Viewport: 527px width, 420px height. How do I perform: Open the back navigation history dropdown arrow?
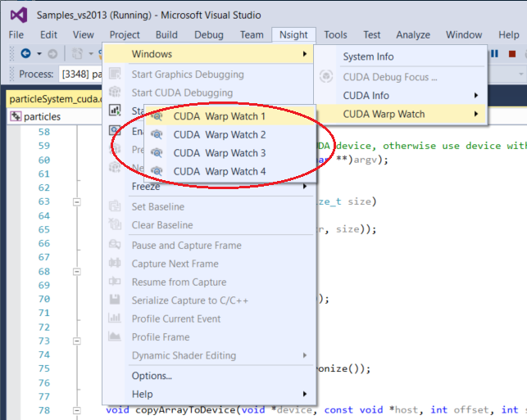click(x=39, y=54)
